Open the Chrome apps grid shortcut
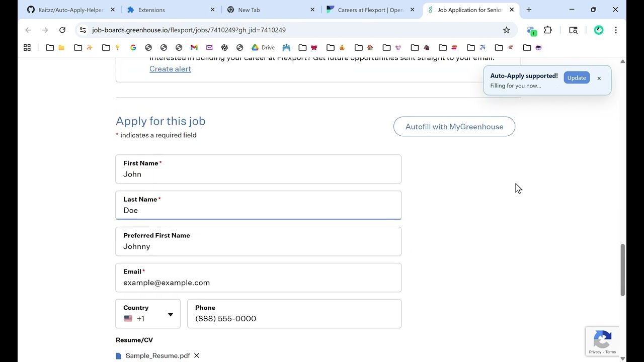The height and width of the screenshot is (362, 644). (27, 47)
